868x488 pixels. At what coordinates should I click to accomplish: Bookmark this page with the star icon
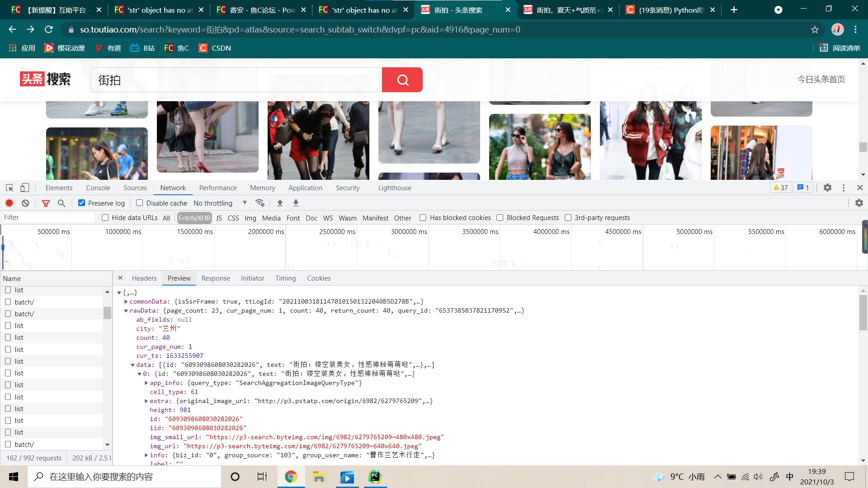[x=815, y=30]
